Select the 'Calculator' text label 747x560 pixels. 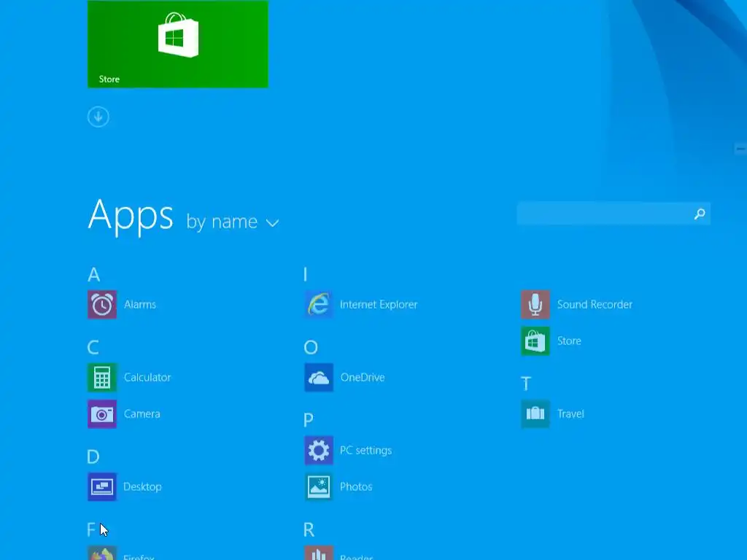147,377
